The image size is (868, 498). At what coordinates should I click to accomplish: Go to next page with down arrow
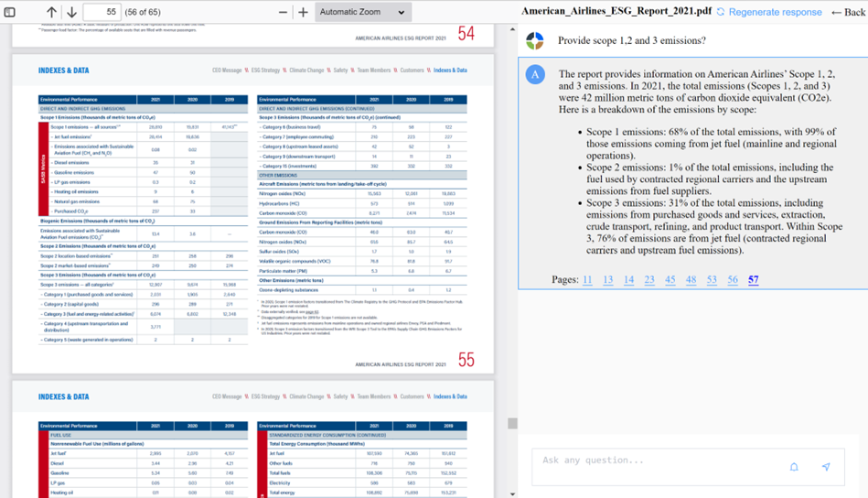click(x=71, y=12)
